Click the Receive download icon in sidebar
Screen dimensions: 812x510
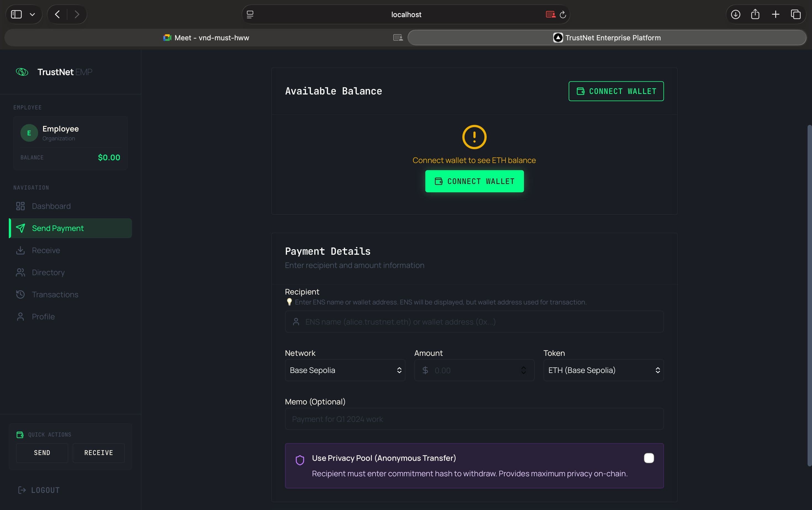(x=20, y=250)
